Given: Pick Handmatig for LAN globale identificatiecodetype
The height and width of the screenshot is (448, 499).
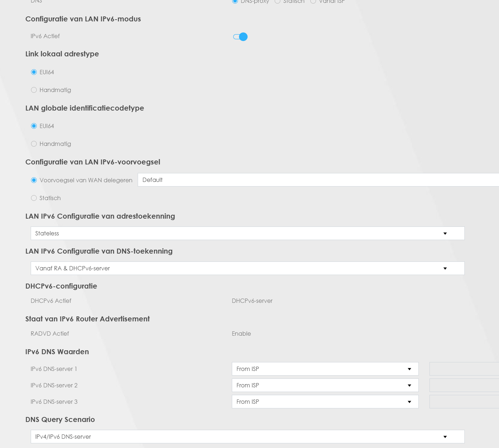Looking at the screenshot, I should [x=34, y=144].
